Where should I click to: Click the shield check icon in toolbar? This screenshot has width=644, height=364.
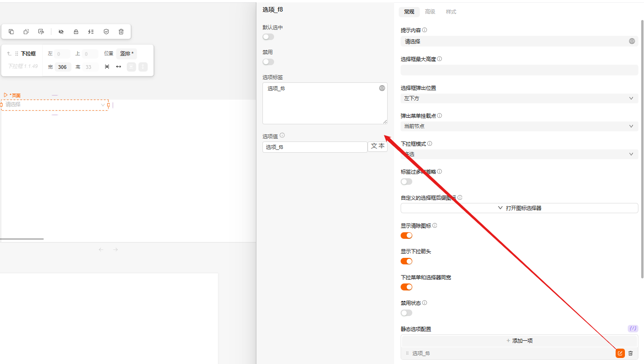coord(106,32)
